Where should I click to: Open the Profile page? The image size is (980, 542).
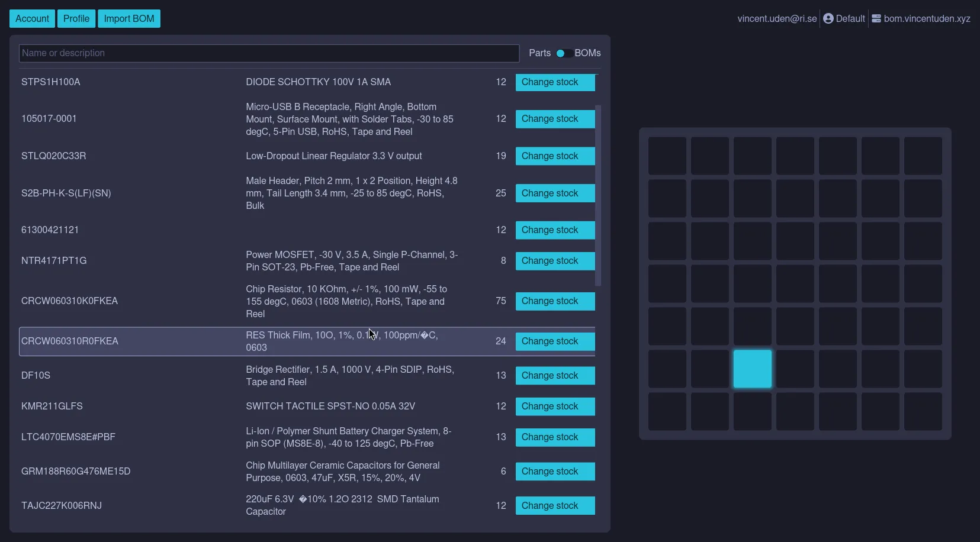point(76,18)
